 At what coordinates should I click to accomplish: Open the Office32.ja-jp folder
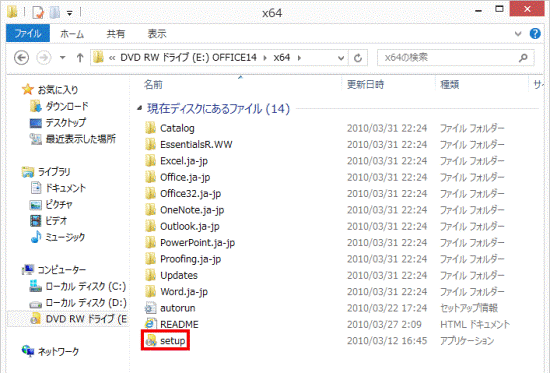[x=183, y=193]
